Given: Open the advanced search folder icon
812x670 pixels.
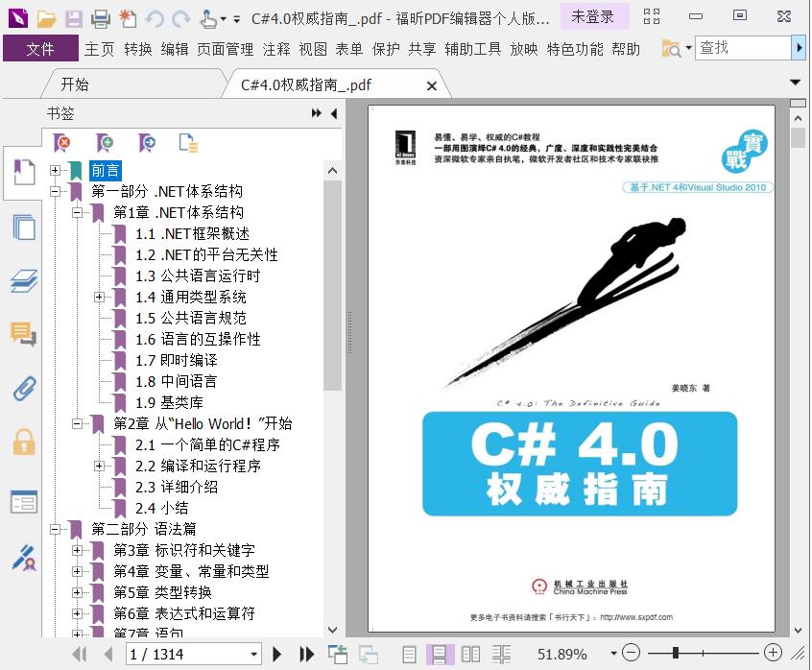Looking at the screenshot, I should tap(672, 49).
